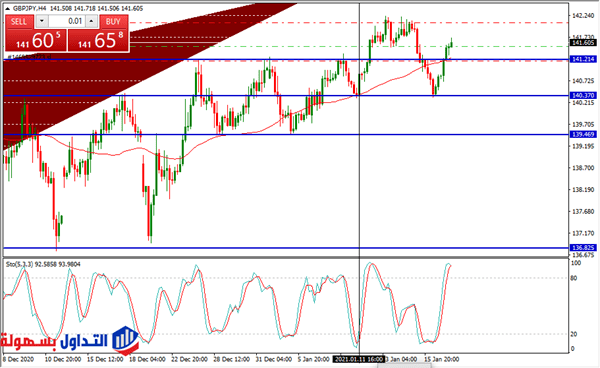Click the 137.680 price axis label
The image size is (600, 368).
[x=583, y=212]
